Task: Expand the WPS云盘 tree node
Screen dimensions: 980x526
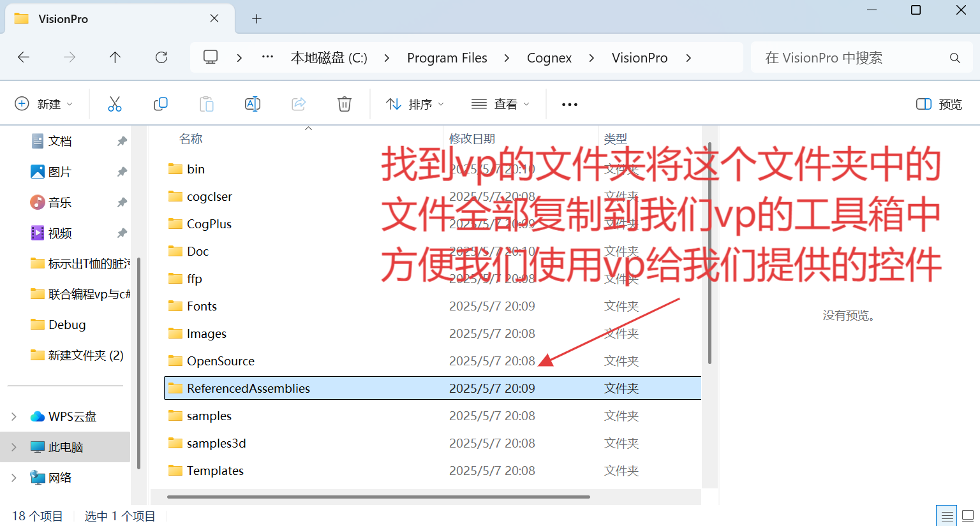Action: pos(14,416)
